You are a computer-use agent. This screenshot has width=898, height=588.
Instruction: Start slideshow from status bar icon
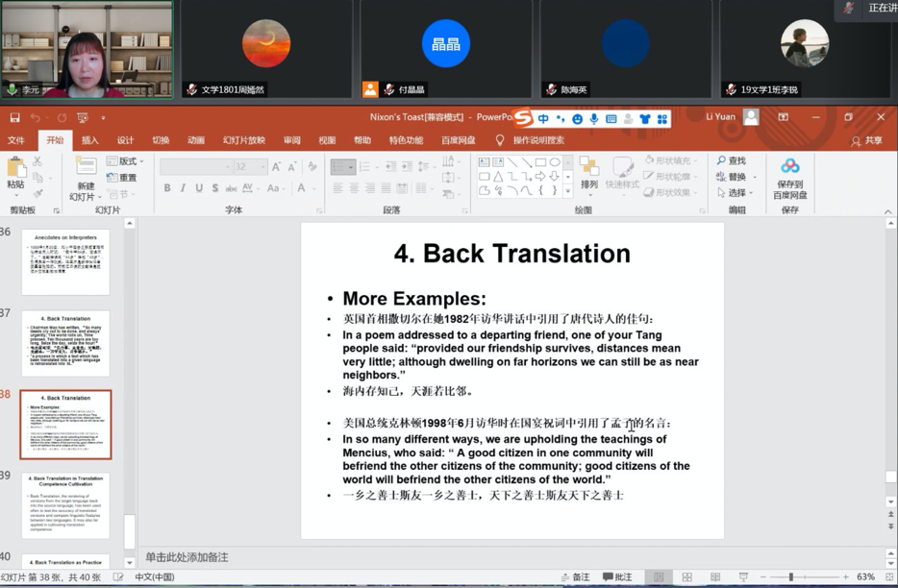742,577
